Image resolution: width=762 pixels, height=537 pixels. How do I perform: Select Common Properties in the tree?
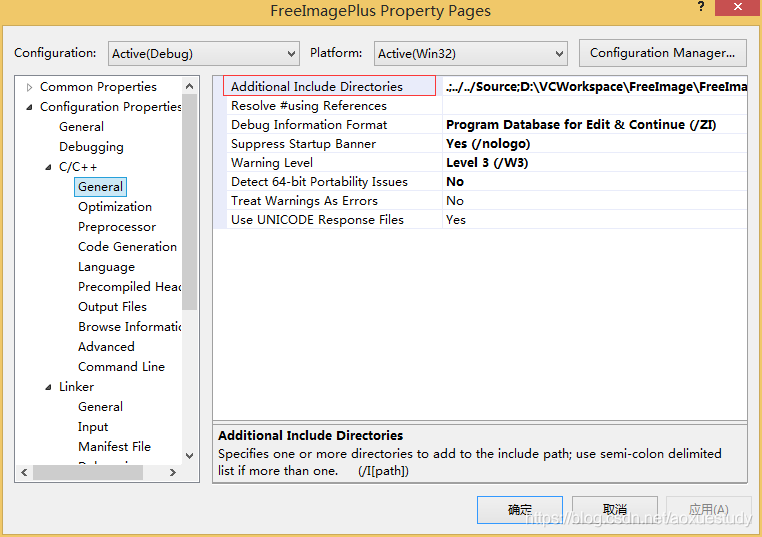coord(98,87)
